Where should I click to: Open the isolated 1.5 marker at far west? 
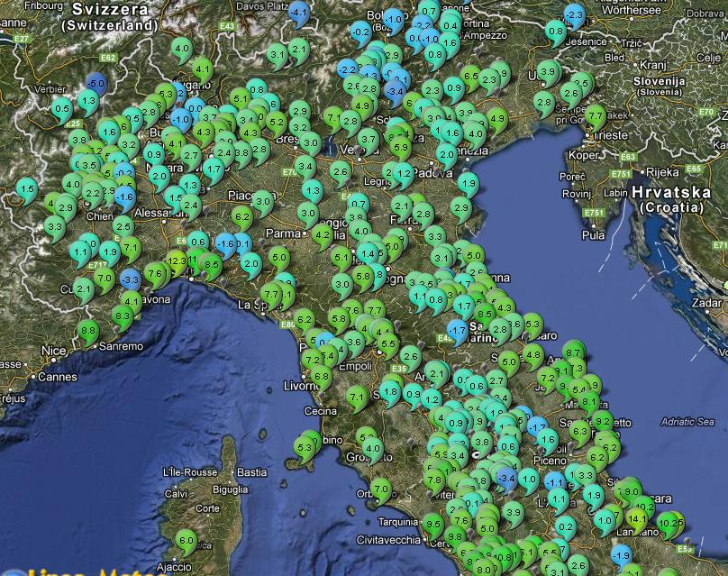27,188
